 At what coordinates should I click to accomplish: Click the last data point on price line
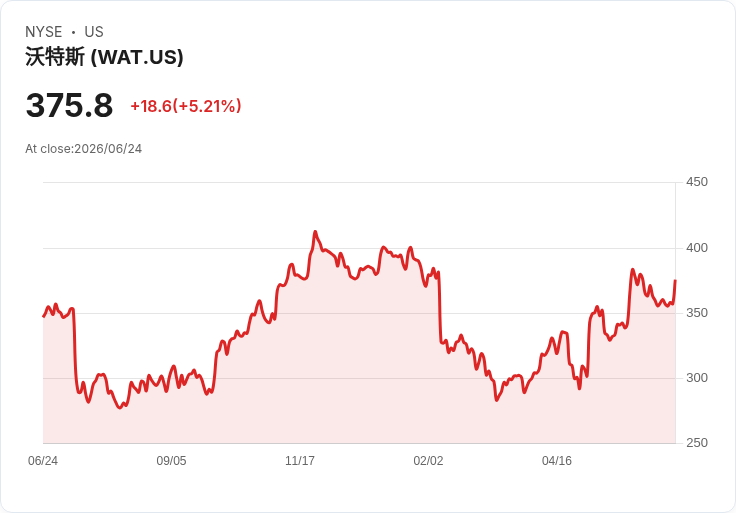675,281
